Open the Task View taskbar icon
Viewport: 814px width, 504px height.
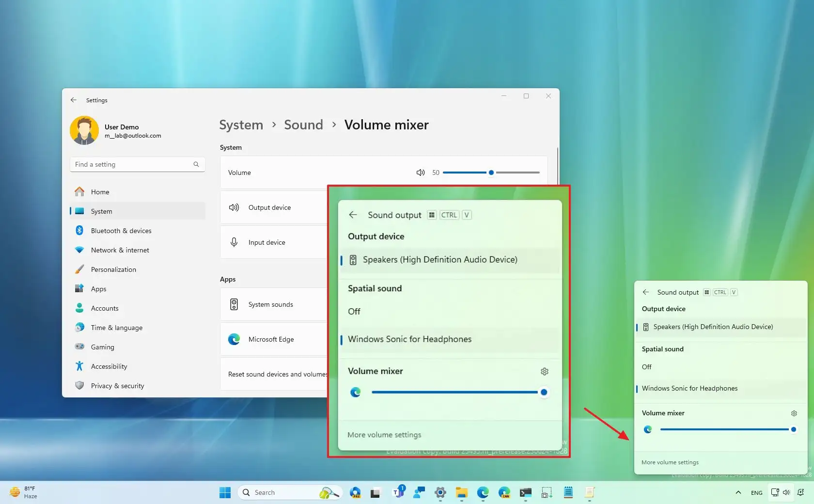click(x=376, y=493)
